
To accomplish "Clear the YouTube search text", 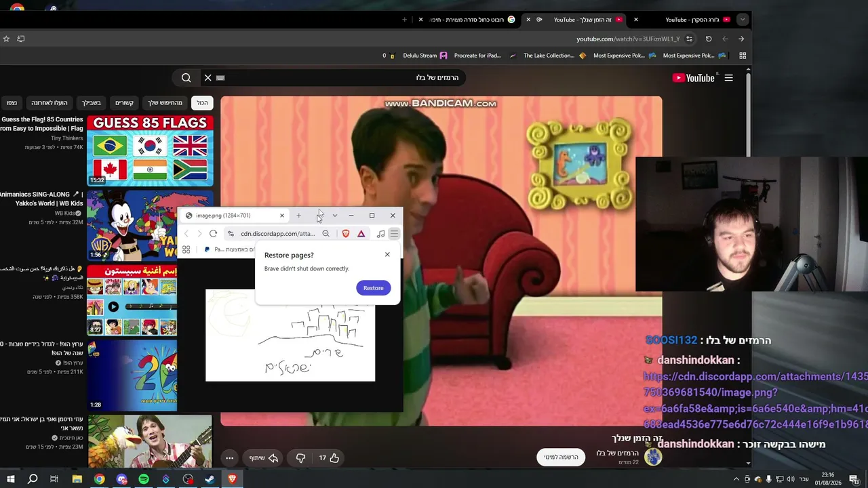I will 208,78.
